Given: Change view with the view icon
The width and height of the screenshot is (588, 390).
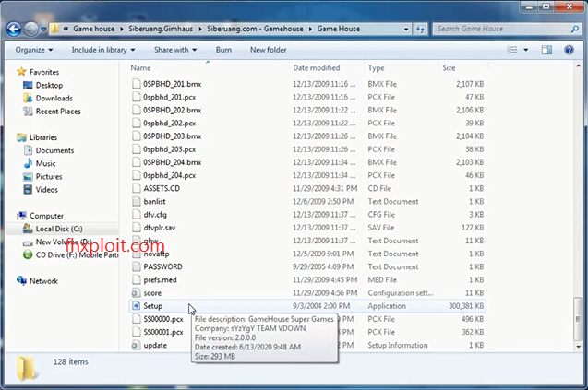Looking at the screenshot, I should tap(512, 50).
